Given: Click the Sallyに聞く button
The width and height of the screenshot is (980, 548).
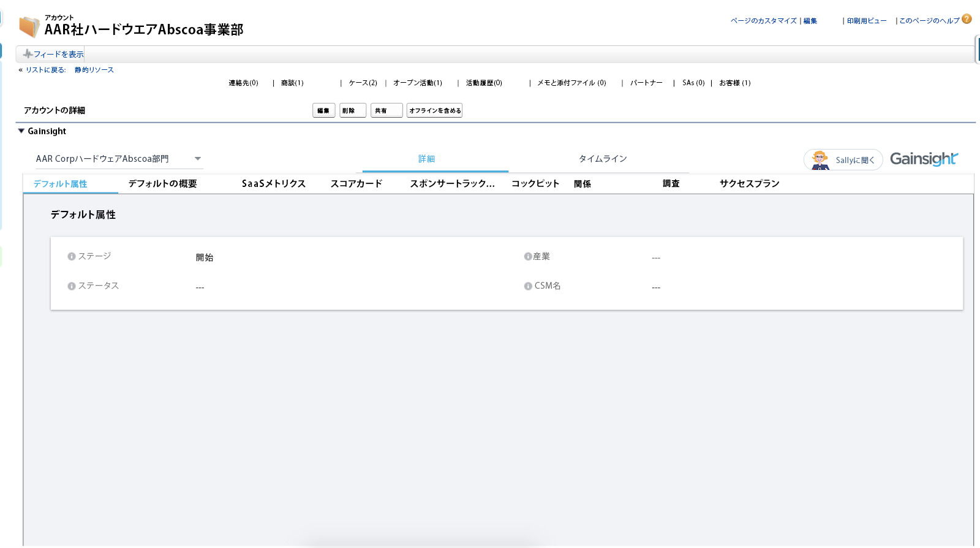Looking at the screenshot, I should click(x=843, y=160).
